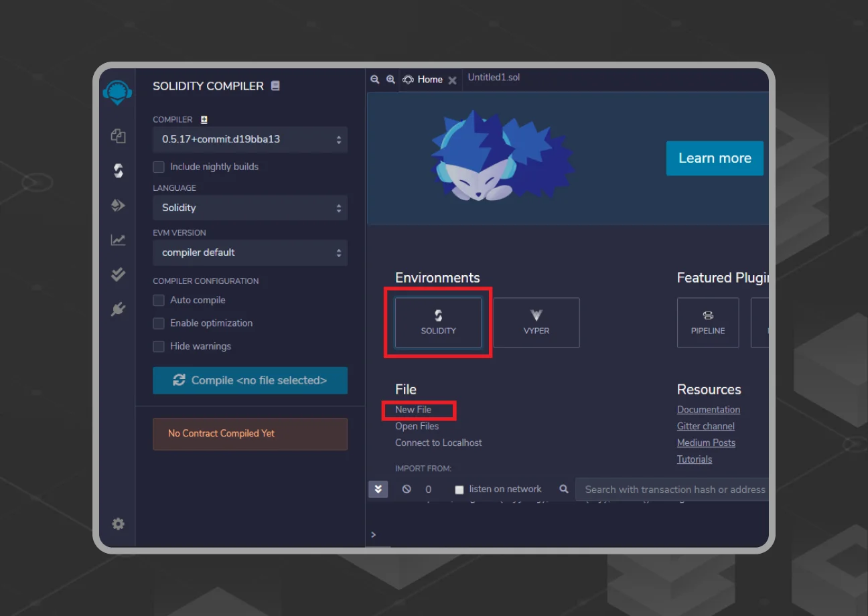Select the Solidity environment button
Image resolution: width=868 pixels, height=616 pixels.
pos(438,323)
